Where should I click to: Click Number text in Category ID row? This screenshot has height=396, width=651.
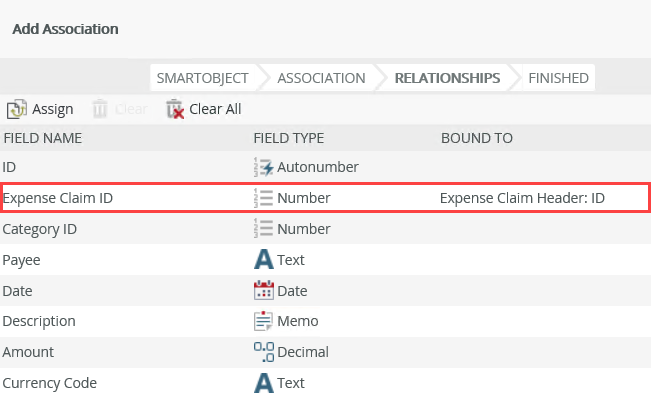coord(304,229)
